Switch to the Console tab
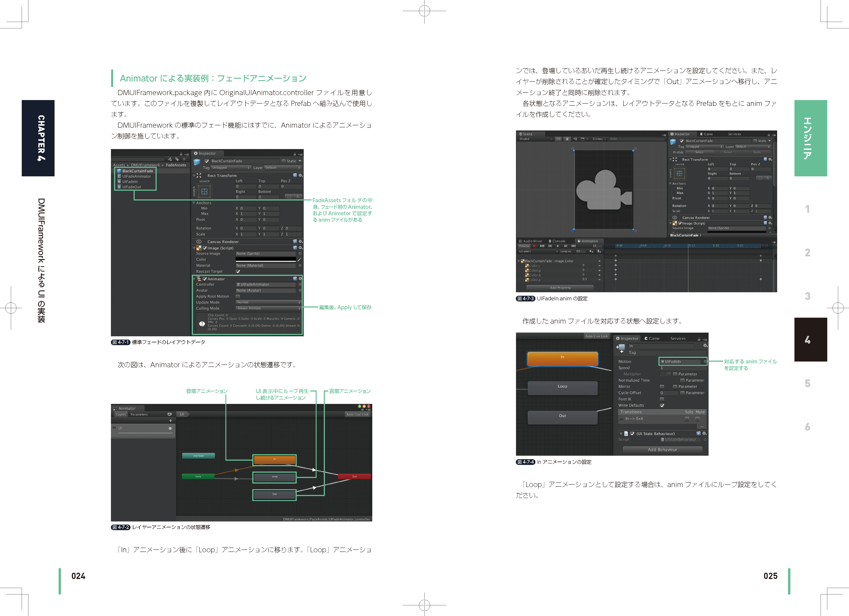The image size is (849, 616). pos(557,241)
